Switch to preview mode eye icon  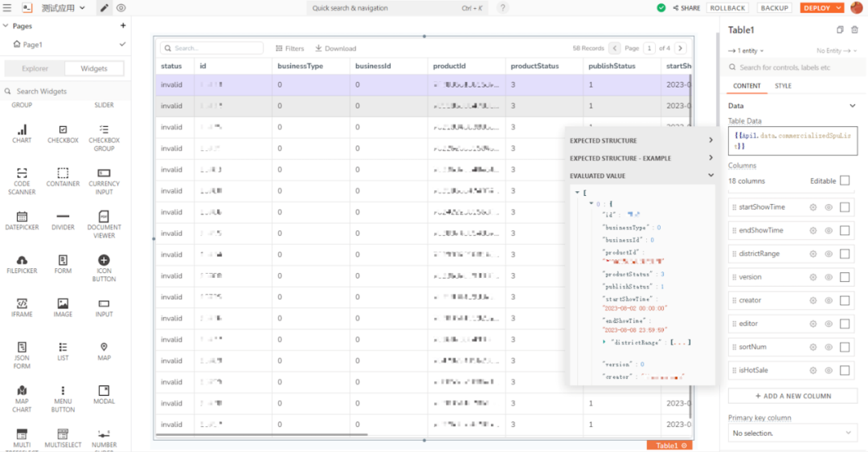[121, 8]
